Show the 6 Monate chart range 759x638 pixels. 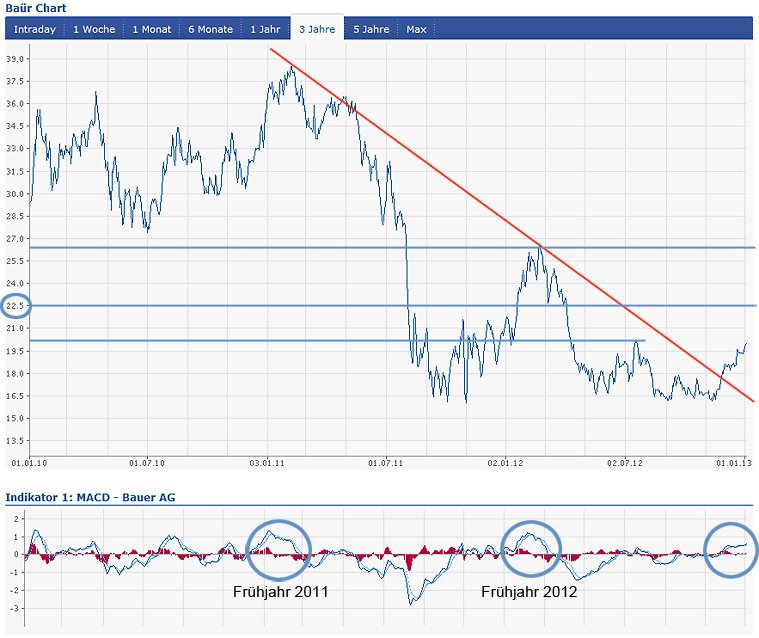(x=211, y=29)
